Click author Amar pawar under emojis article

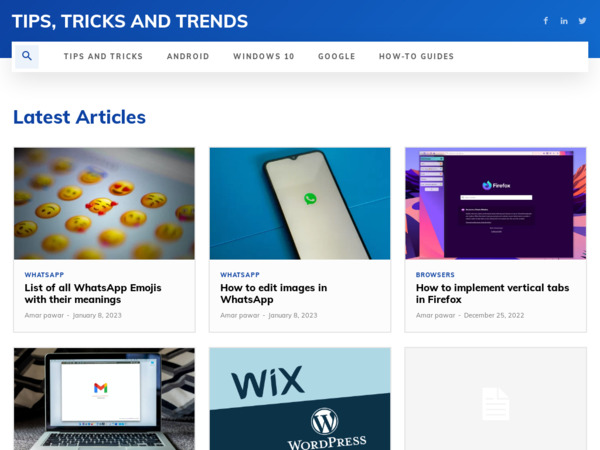(44, 315)
